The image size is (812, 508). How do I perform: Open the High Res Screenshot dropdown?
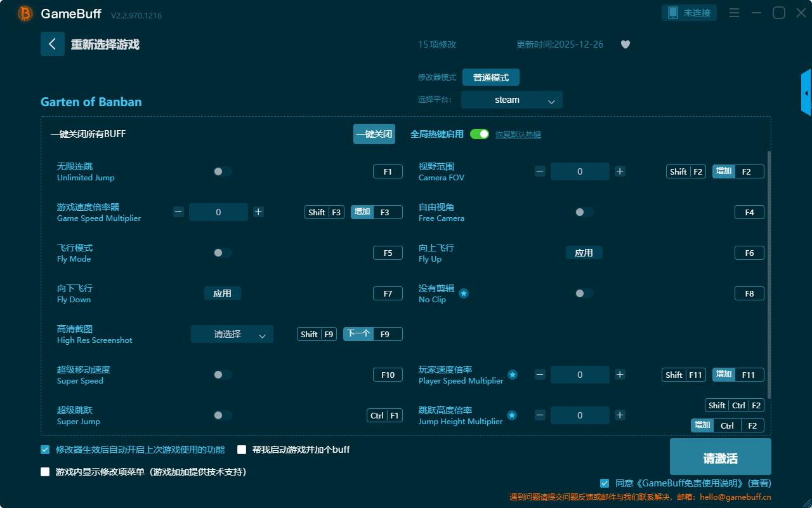coord(232,334)
